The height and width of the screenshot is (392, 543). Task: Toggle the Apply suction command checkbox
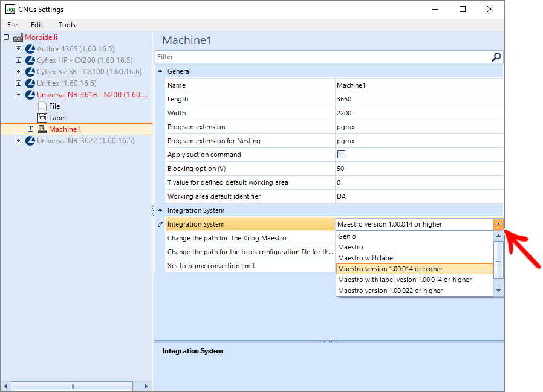pyautogui.click(x=341, y=154)
